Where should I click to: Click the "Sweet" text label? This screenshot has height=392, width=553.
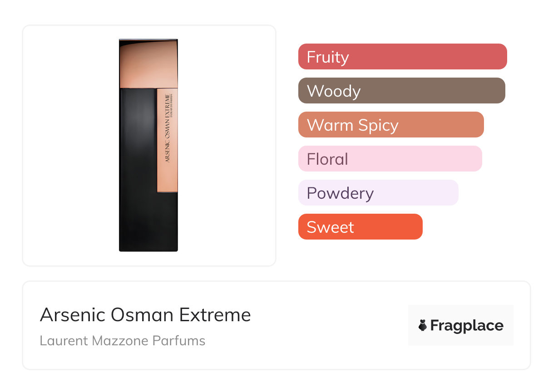coord(330,227)
